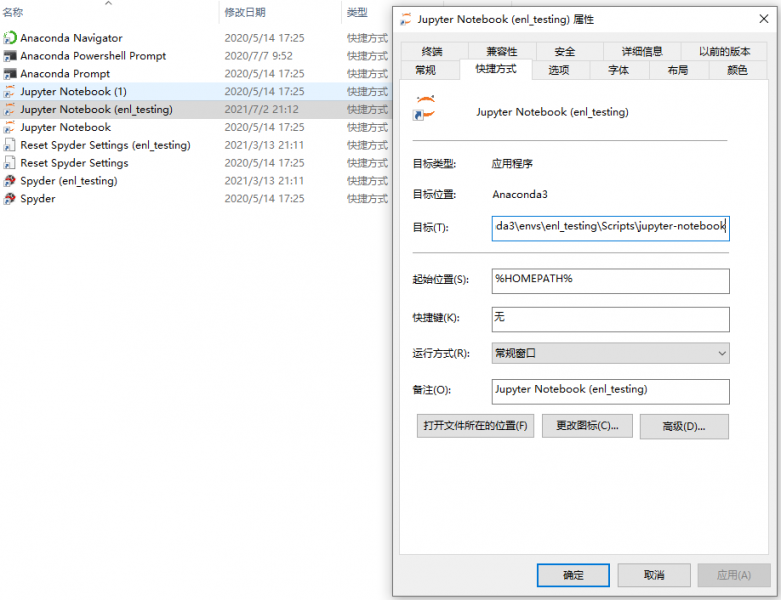Switch to the 安全 tab

pos(565,52)
